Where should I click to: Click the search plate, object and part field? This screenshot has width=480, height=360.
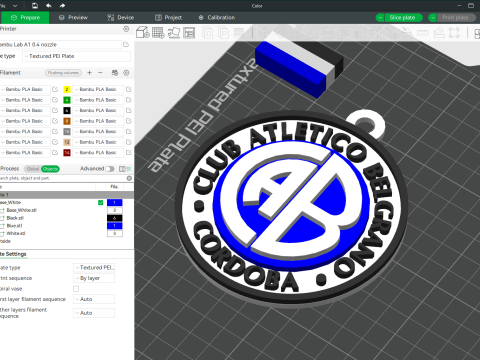[x=62, y=178]
